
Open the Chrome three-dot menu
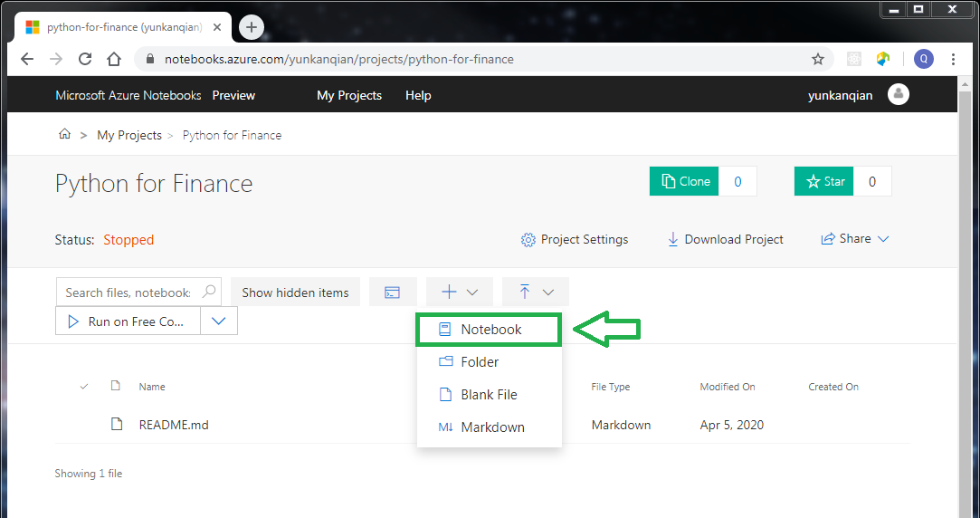953,59
